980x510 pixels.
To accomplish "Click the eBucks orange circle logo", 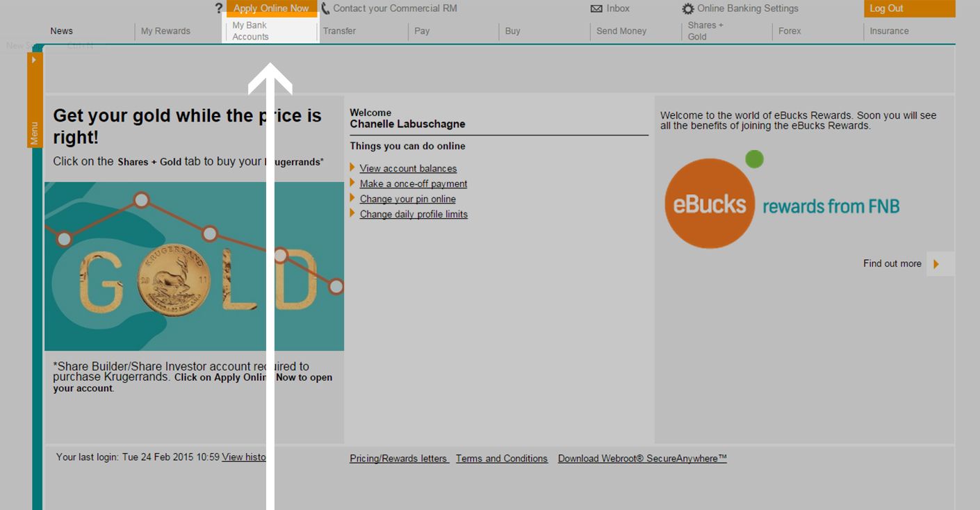I will tap(709, 204).
